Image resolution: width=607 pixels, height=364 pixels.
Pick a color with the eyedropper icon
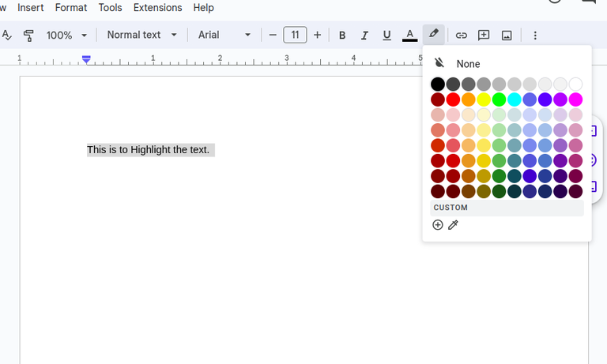[453, 225]
